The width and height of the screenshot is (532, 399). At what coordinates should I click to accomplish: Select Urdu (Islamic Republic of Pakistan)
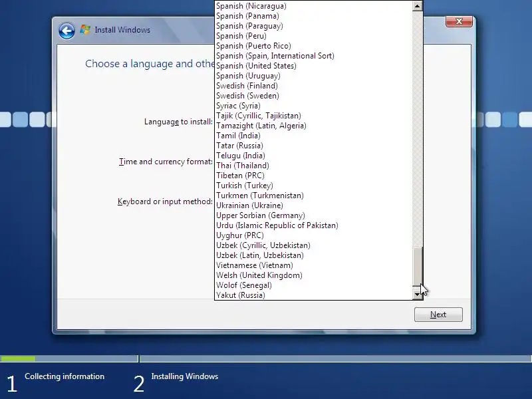pyautogui.click(x=314, y=225)
